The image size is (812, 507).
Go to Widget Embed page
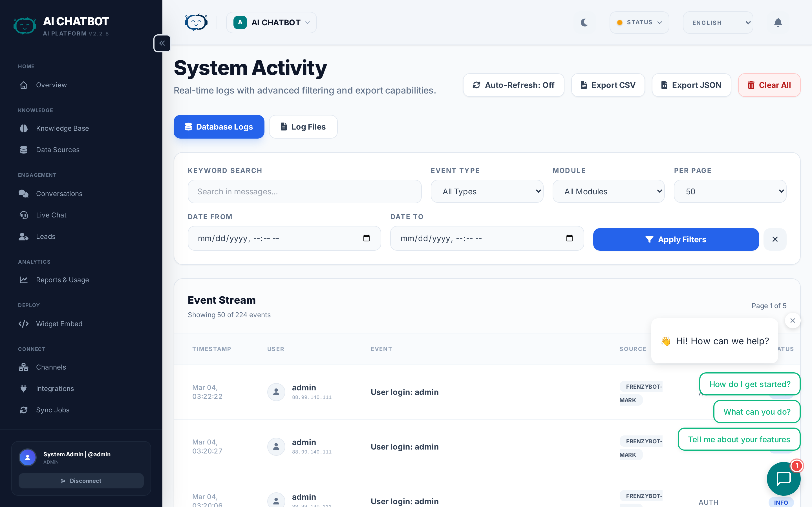(x=59, y=324)
